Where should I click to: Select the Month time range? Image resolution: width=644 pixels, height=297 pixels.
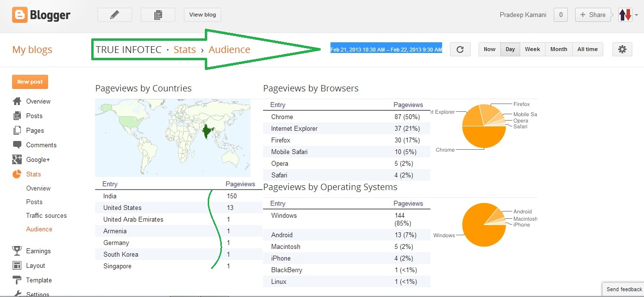559,49
